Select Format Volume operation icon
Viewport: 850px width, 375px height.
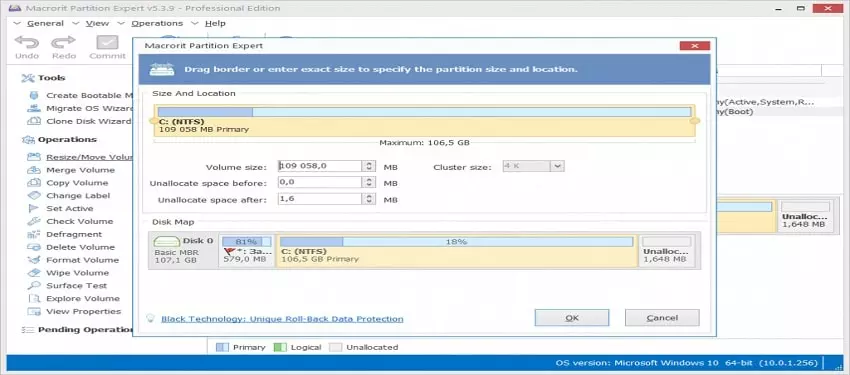(34, 260)
